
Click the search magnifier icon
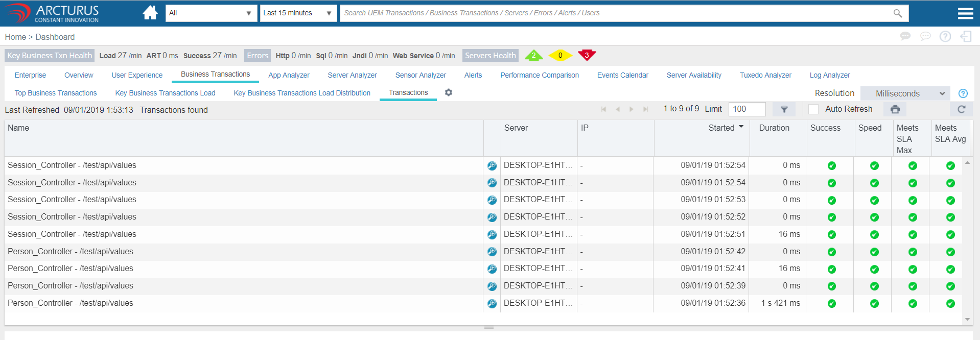point(897,13)
